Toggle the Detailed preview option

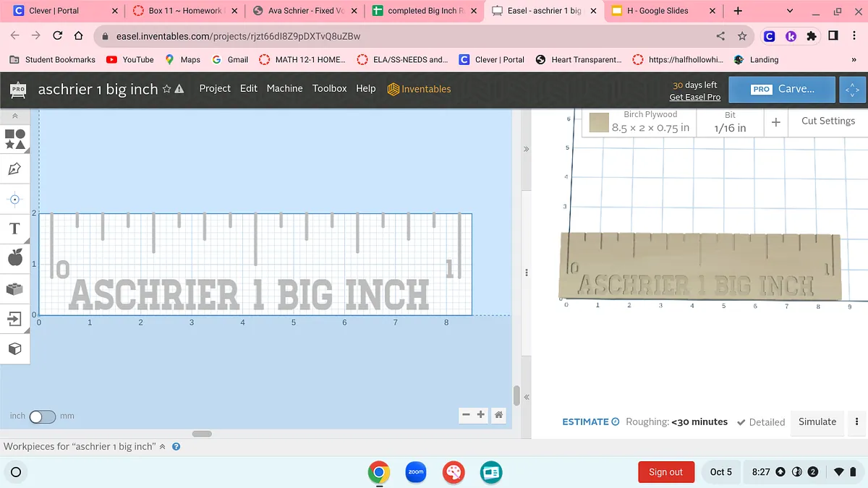tap(761, 422)
